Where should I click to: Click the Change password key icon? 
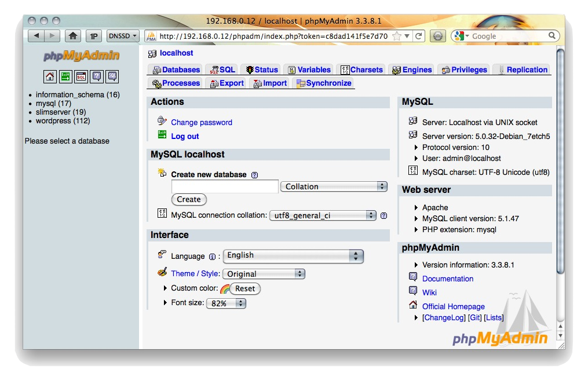162,120
